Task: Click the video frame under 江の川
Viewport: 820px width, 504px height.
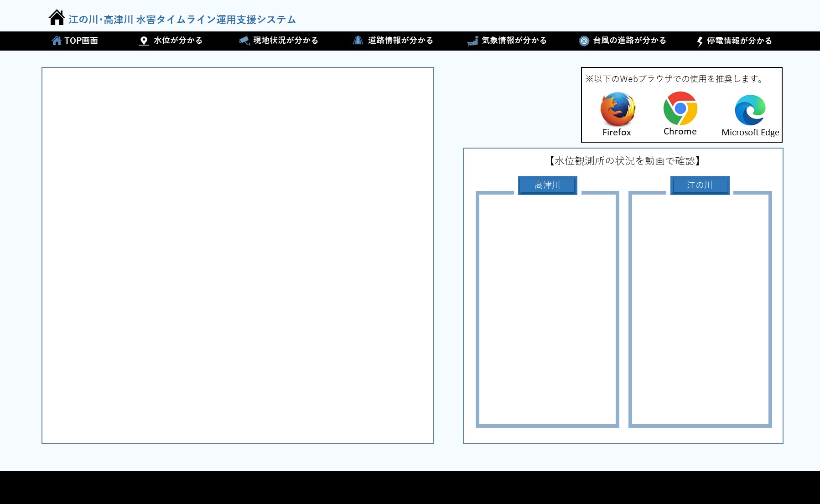Action: click(x=700, y=310)
